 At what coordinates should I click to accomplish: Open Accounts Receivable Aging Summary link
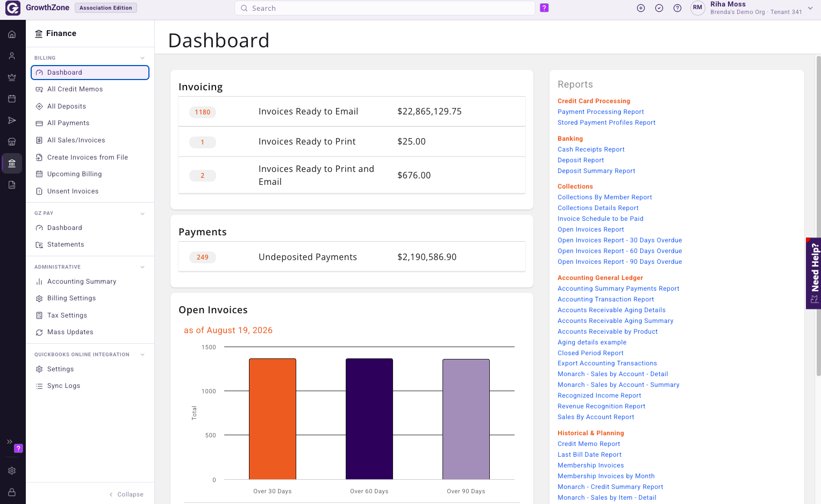615,321
